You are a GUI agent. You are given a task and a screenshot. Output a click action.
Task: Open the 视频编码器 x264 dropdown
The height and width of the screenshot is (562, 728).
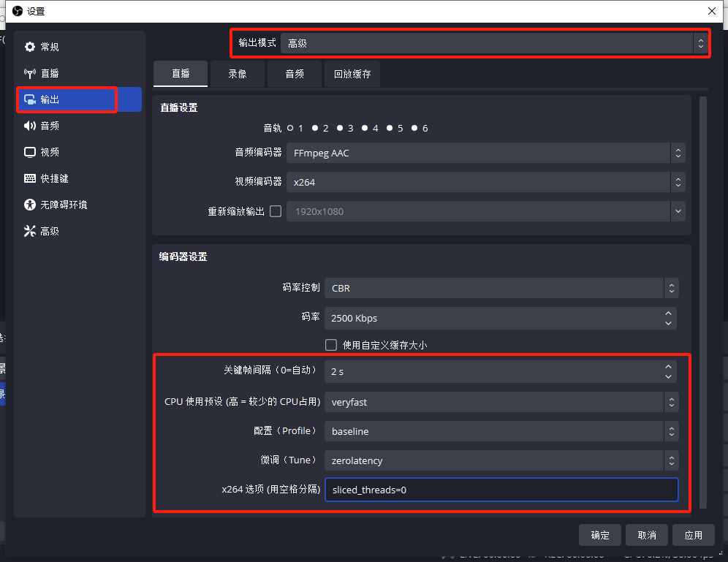(485, 183)
